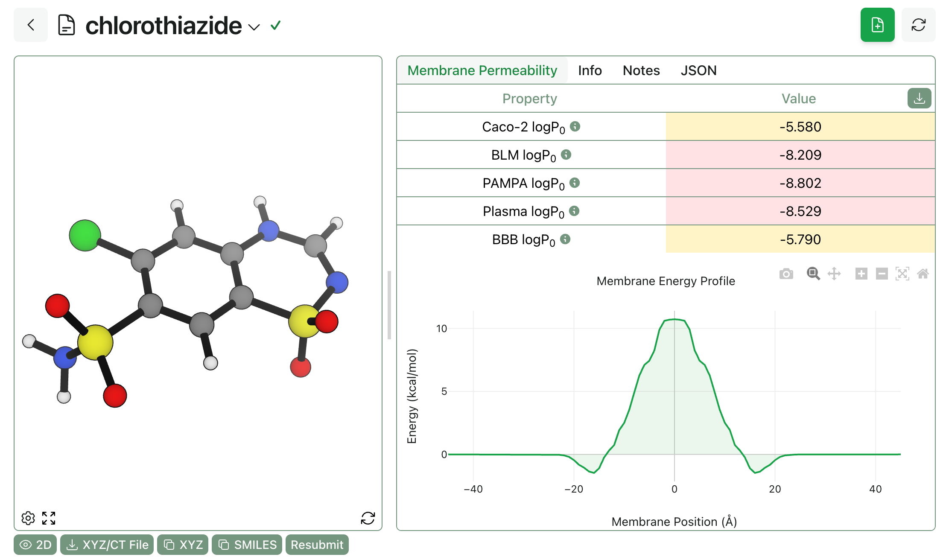Image resolution: width=946 pixels, height=560 pixels.
Task: Toggle the 2D structure view
Action: pos(35,545)
